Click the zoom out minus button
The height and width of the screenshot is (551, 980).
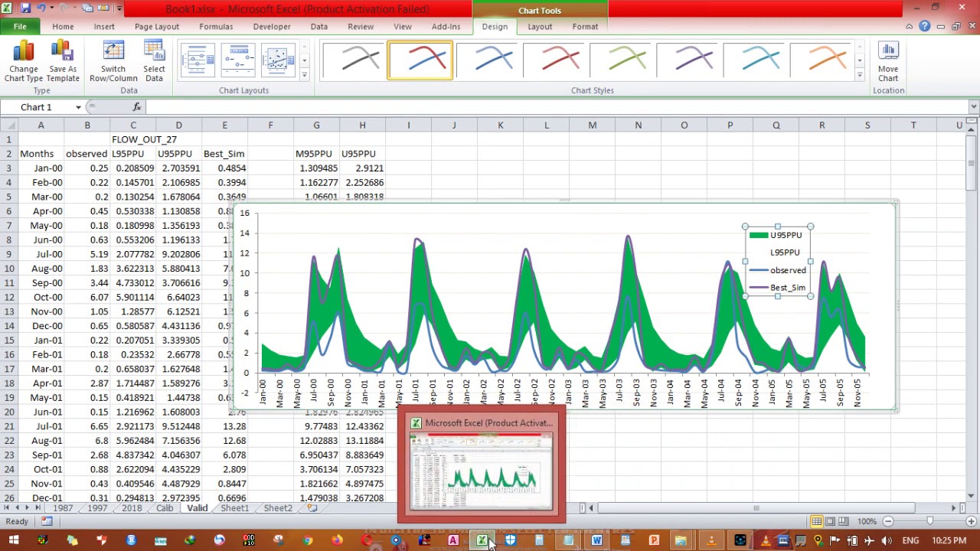pos(888,521)
